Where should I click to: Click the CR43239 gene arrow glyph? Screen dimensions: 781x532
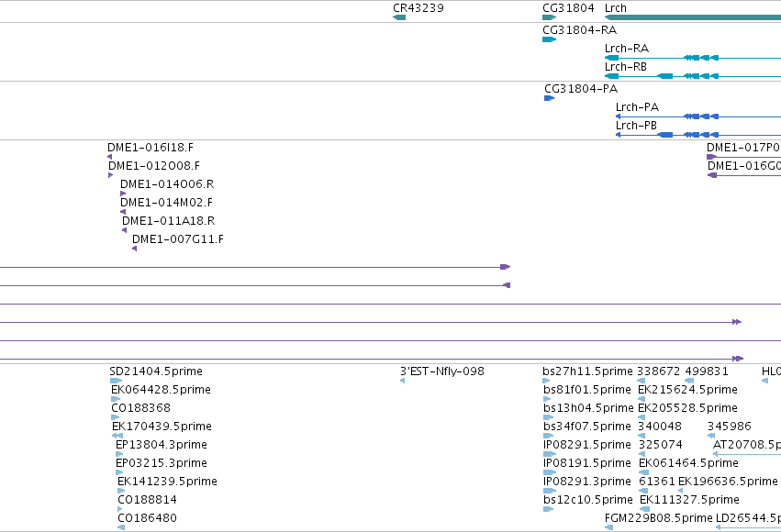399,17
